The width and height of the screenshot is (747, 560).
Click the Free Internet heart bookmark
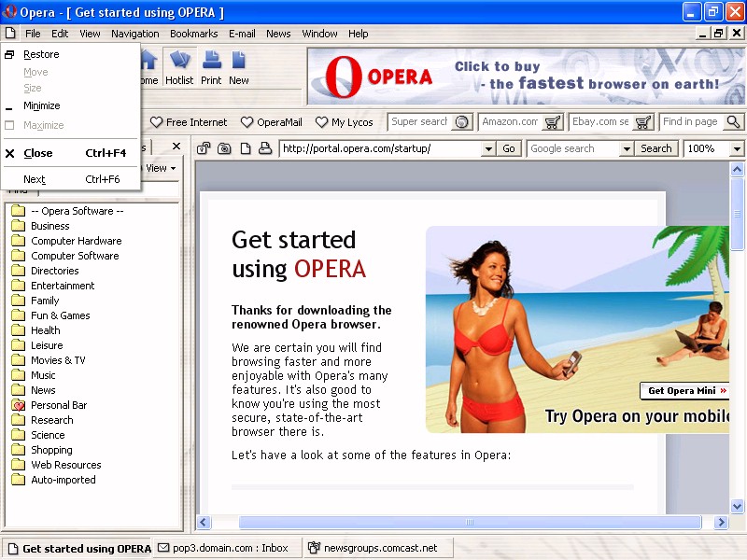click(189, 122)
